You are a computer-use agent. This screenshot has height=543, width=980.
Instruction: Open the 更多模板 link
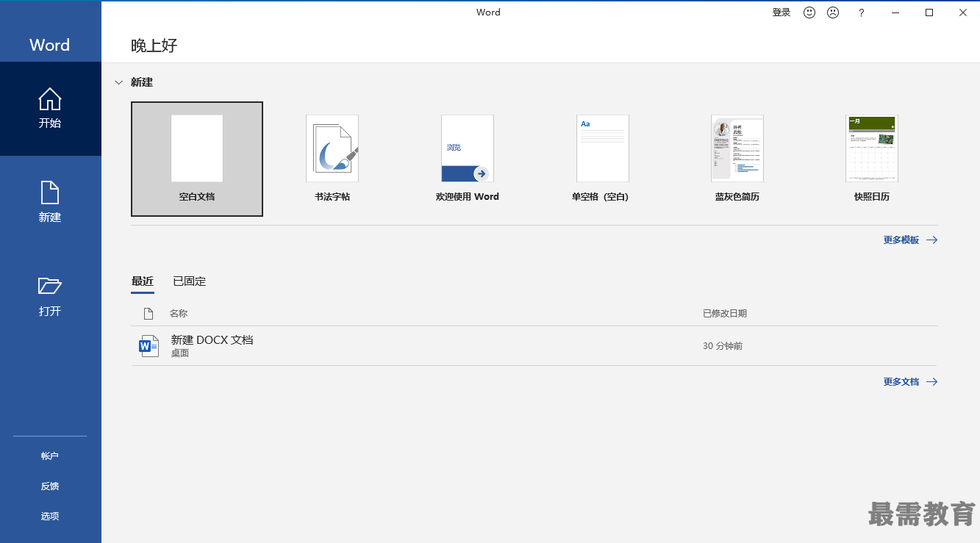[910, 240]
